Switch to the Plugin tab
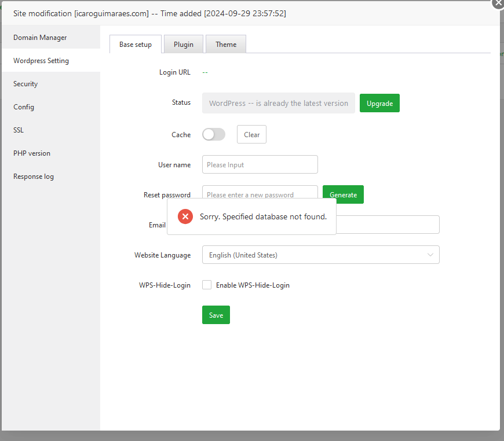The width and height of the screenshot is (504, 441). pos(184,45)
